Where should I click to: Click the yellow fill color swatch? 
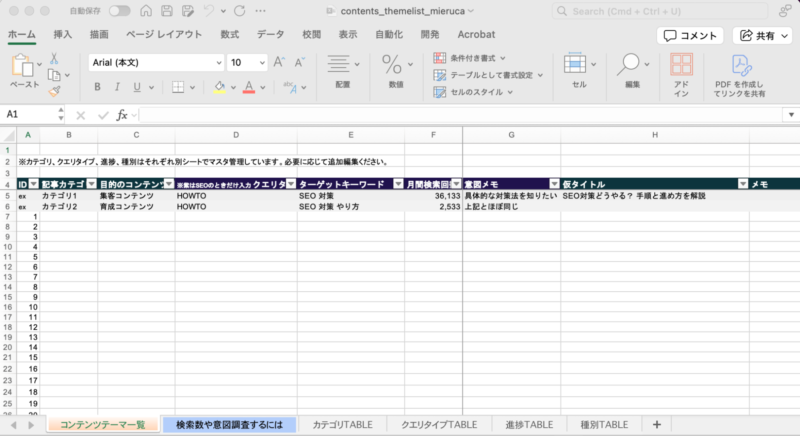[219, 87]
